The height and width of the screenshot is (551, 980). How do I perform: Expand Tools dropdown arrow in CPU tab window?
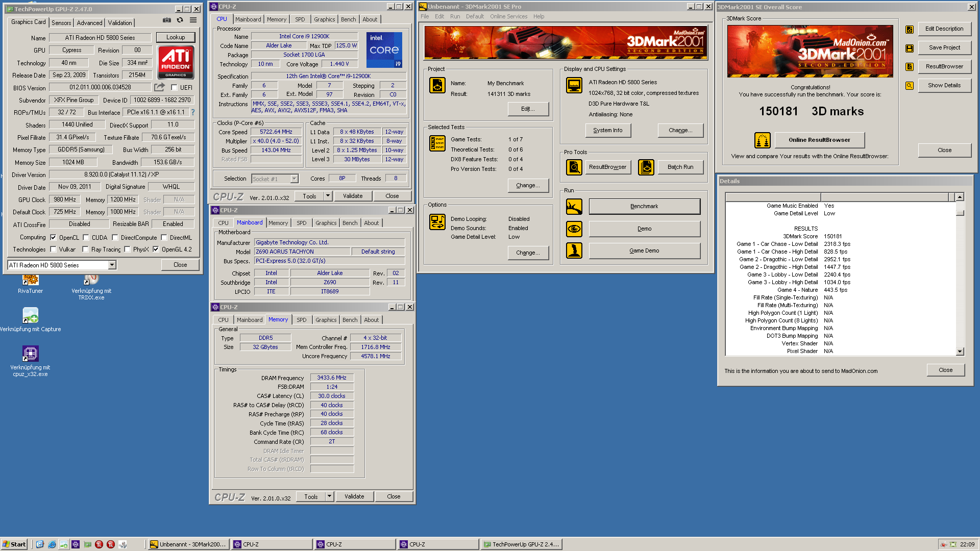pos(328,196)
